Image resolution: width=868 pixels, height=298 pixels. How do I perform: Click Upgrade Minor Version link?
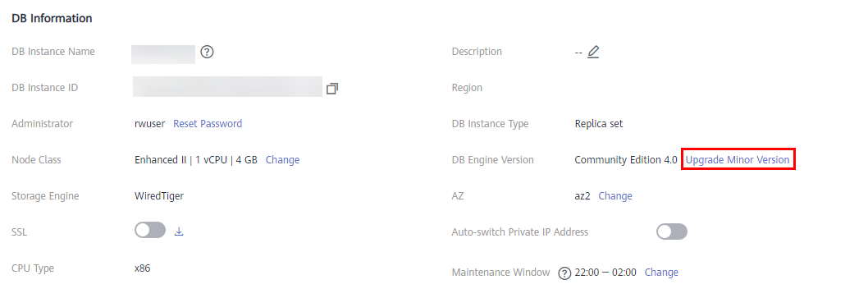pyautogui.click(x=738, y=159)
